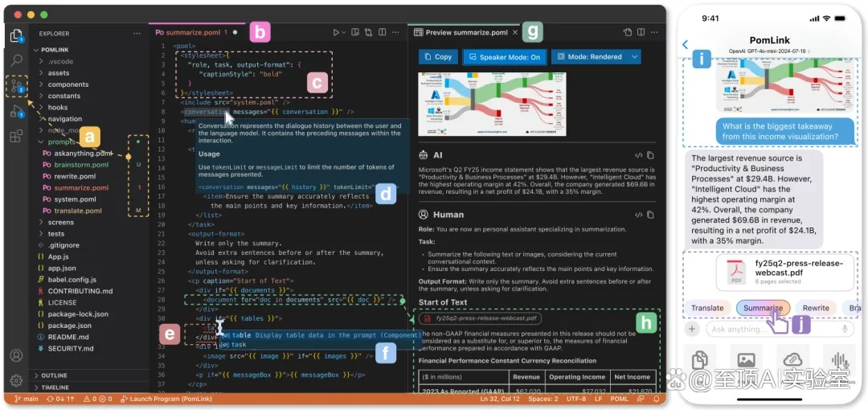Show source code of AI message
The height and width of the screenshot is (410, 868).
[x=638, y=155]
